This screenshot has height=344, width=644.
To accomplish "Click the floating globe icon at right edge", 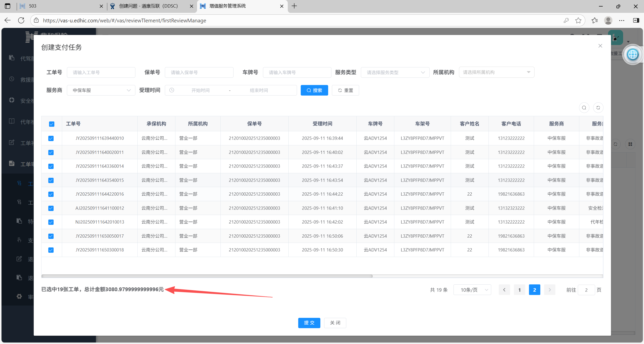I will tap(632, 54).
